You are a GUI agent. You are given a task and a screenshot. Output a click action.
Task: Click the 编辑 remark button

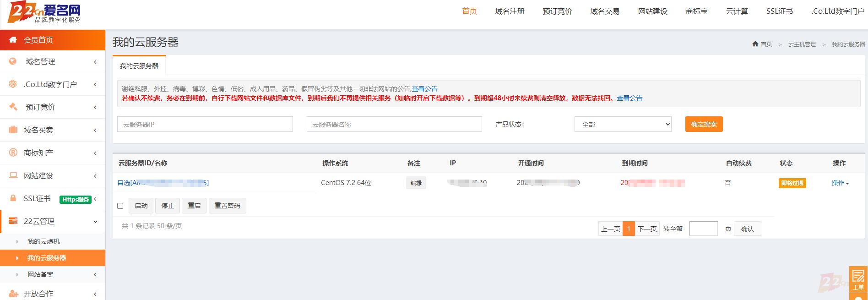tap(416, 183)
